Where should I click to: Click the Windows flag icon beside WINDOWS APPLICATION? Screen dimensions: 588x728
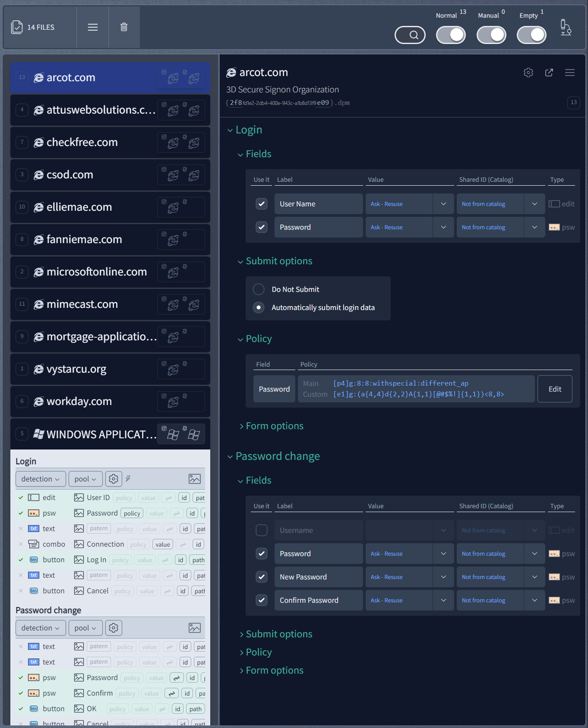(38, 434)
